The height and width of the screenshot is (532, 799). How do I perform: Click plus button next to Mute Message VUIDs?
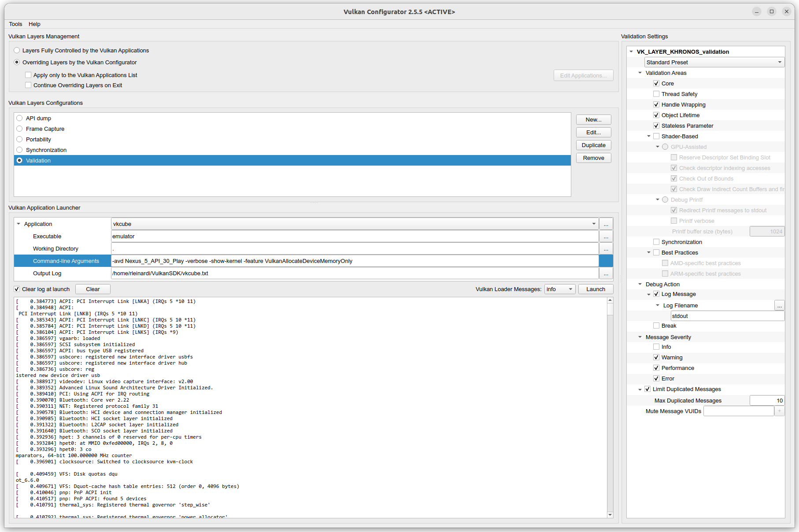[779, 411]
